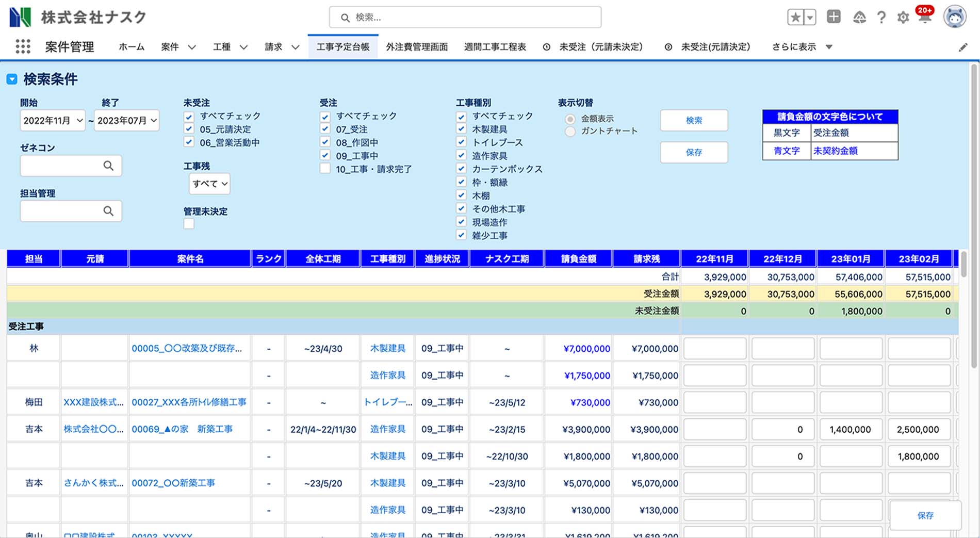Expand the 案件 tab dropdown chevron
Screen dimensions: 980x538
pyautogui.click(x=192, y=47)
